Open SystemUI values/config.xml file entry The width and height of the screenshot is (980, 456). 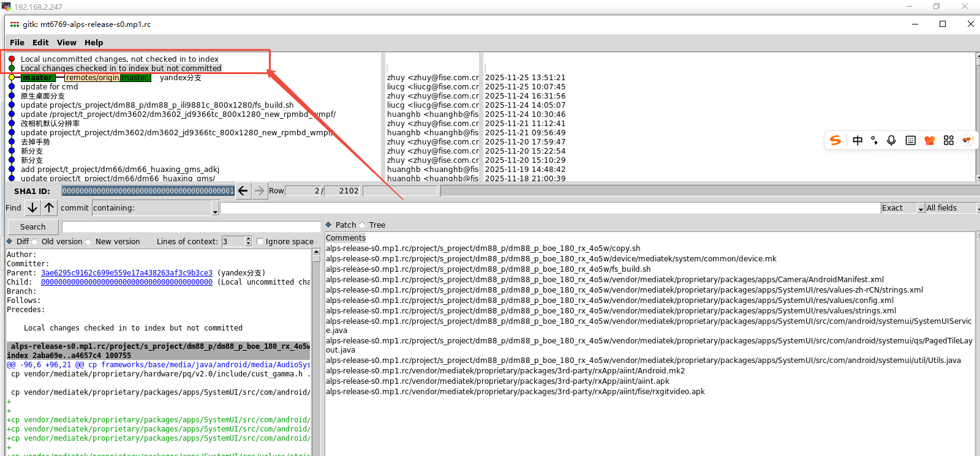click(610, 300)
